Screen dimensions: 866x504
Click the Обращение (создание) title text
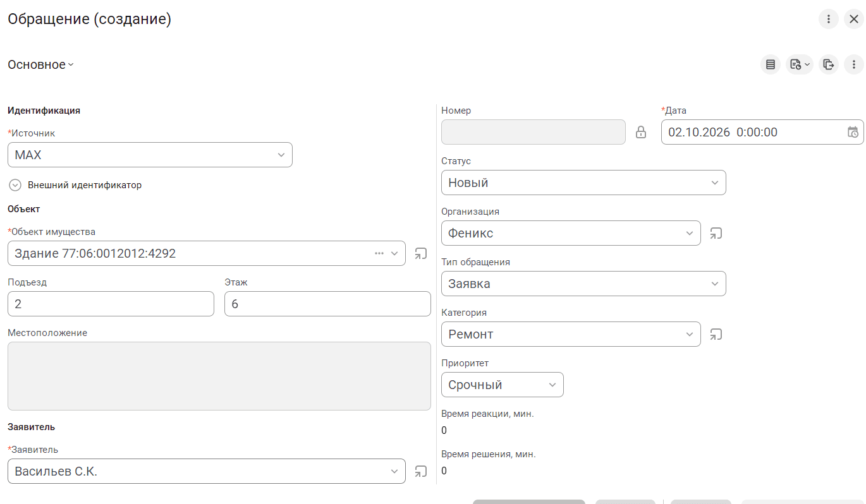click(x=89, y=19)
